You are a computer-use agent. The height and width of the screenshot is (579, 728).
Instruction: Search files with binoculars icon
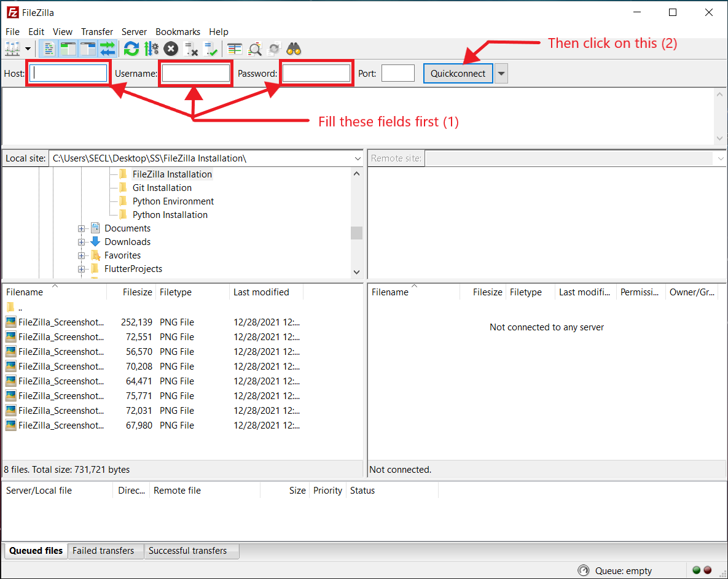[x=294, y=49]
